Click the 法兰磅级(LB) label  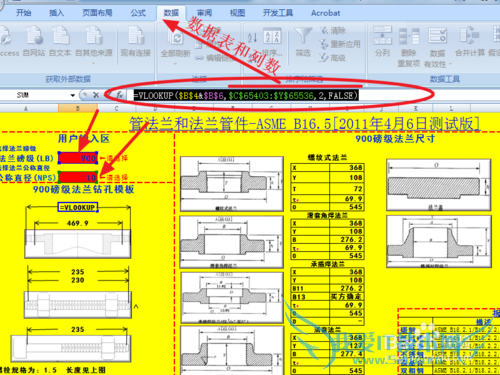pyautogui.click(x=27, y=158)
